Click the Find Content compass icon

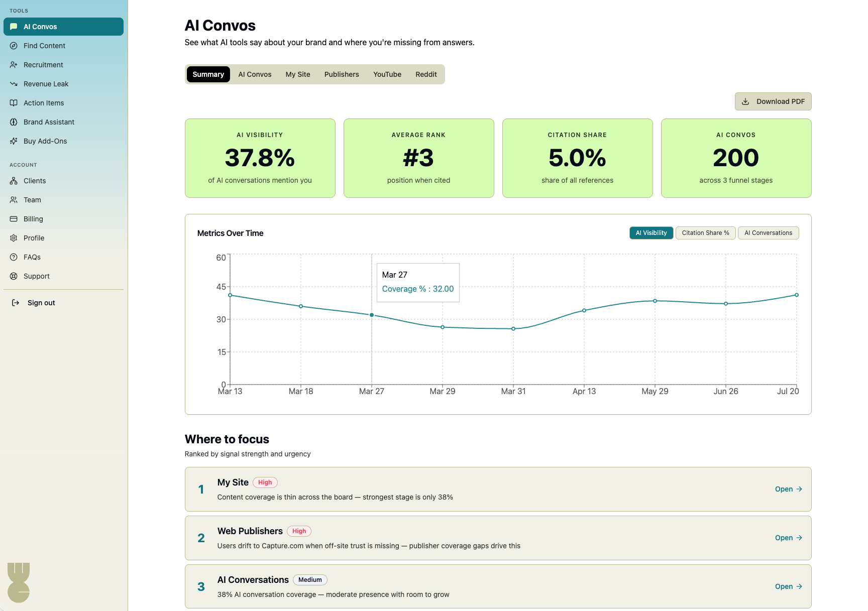tap(14, 46)
